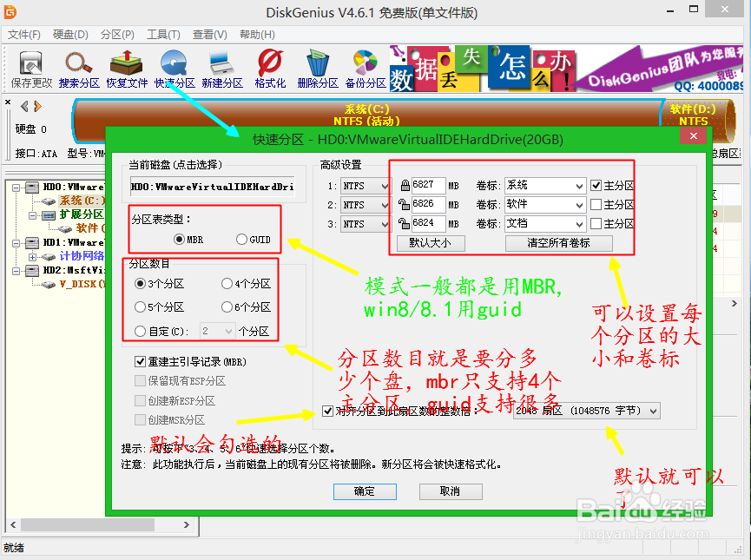
Task: Click 默认大小 button
Action: (431, 243)
